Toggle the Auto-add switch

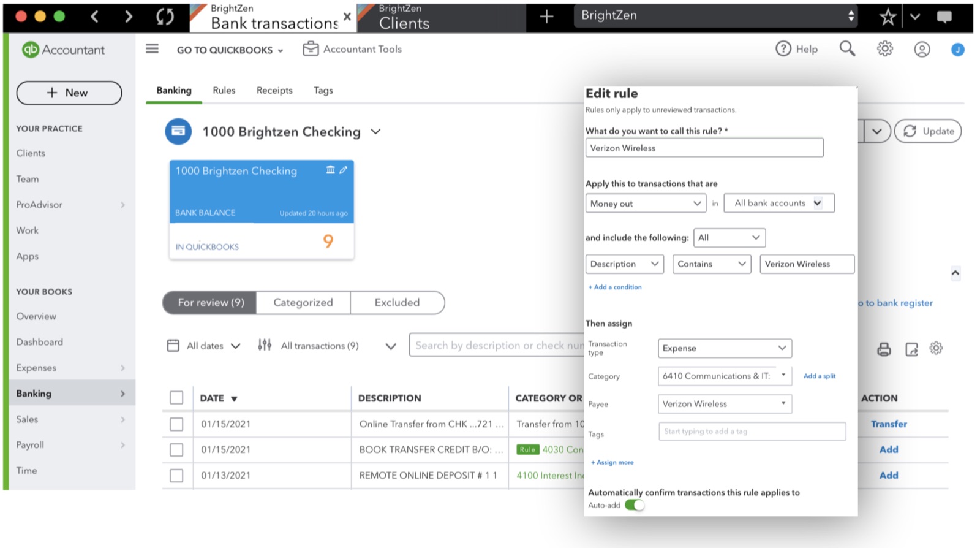[x=635, y=505]
